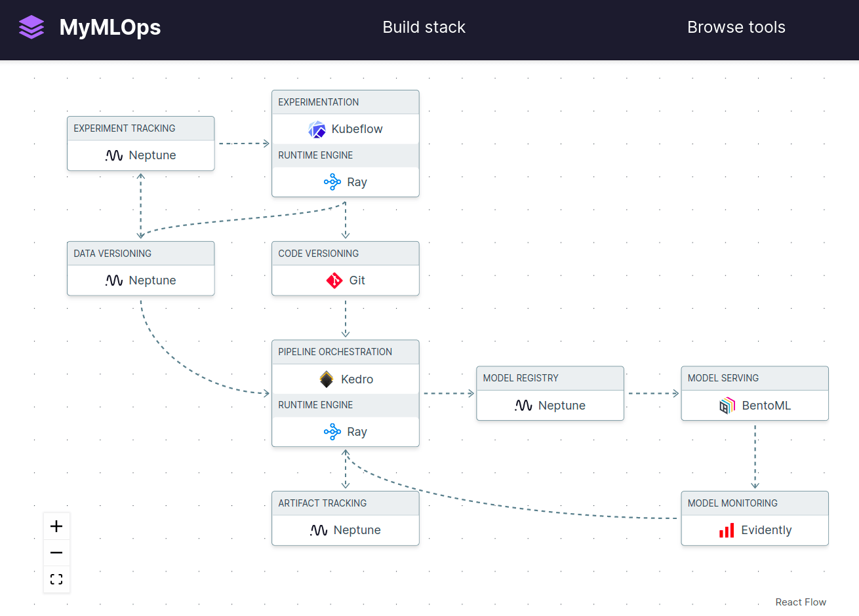This screenshot has height=616, width=859.
Task: Open the Build stack tab
Action: coord(424,28)
